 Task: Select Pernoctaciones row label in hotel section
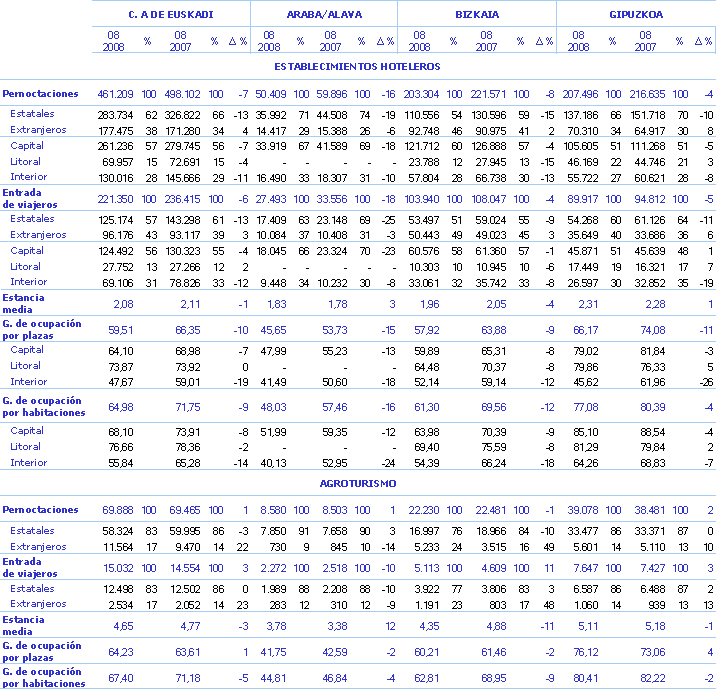tap(40, 94)
